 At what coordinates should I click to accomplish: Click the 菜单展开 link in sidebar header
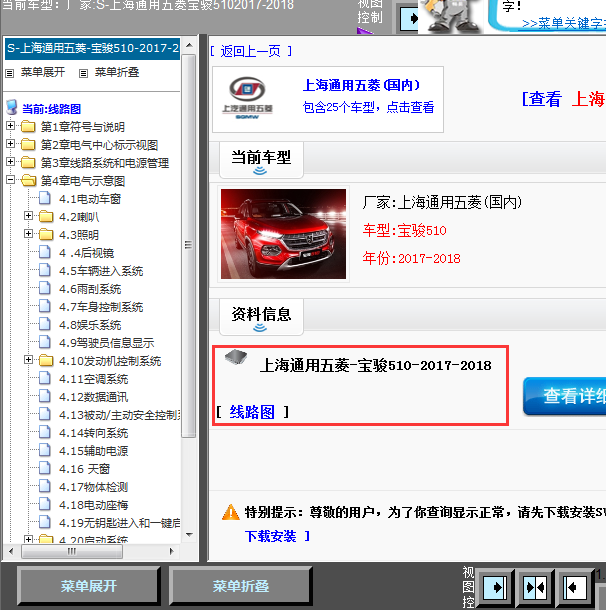point(43,72)
